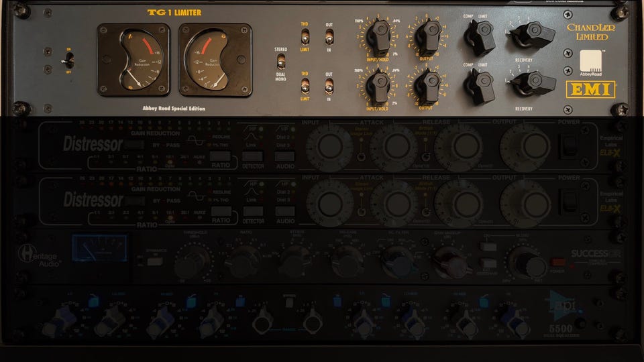Click the Abbey Road Special Edition label
Viewport: 644px width, 362px height.
coord(174,109)
